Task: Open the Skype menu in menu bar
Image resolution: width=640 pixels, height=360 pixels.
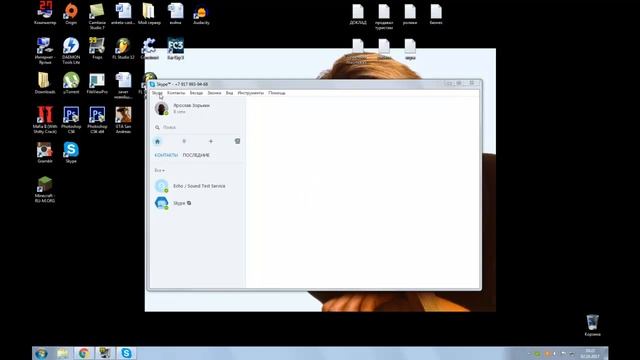Action: (157, 93)
